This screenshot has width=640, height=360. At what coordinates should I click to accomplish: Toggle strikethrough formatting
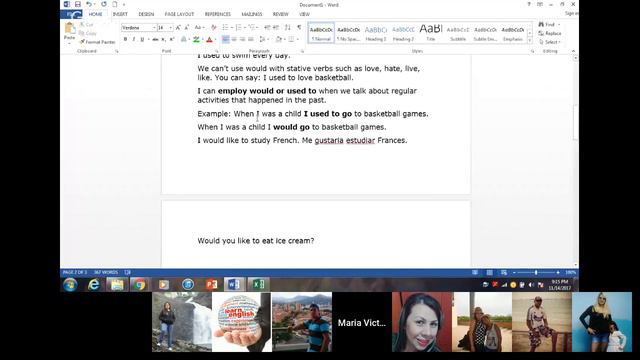[x=155, y=39]
